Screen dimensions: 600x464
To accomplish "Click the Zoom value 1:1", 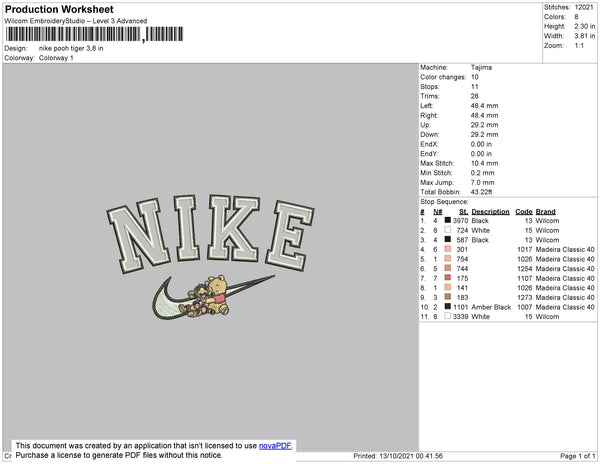I will click(579, 46).
